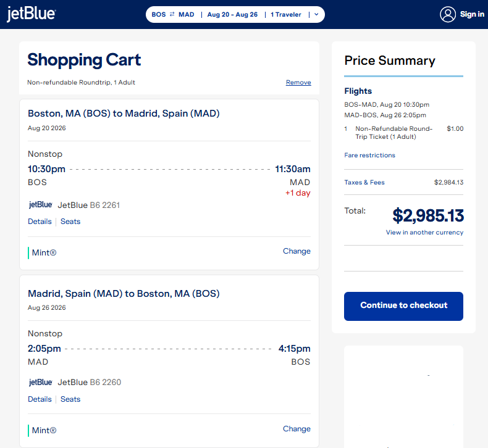The image size is (488, 448).
Task: Remove the itinerary from cart
Action: [x=298, y=83]
